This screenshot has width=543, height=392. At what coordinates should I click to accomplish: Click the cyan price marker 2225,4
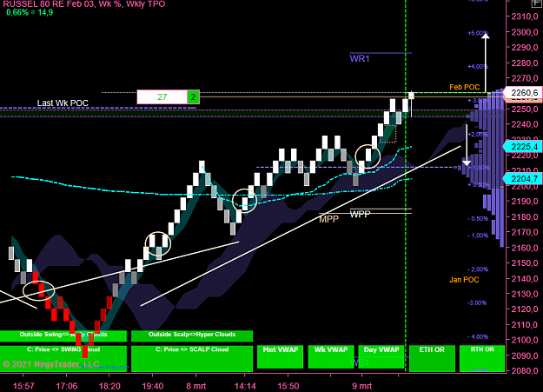point(523,147)
